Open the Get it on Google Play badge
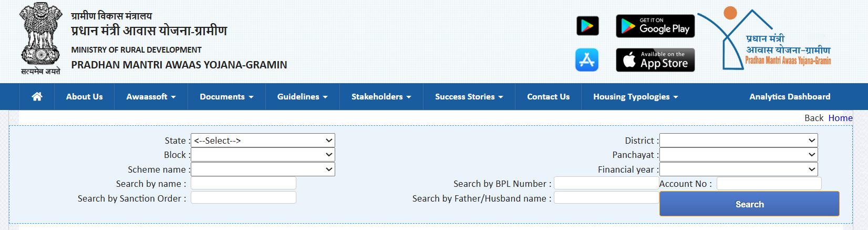The width and height of the screenshot is (868, 230). pos(655,26)
